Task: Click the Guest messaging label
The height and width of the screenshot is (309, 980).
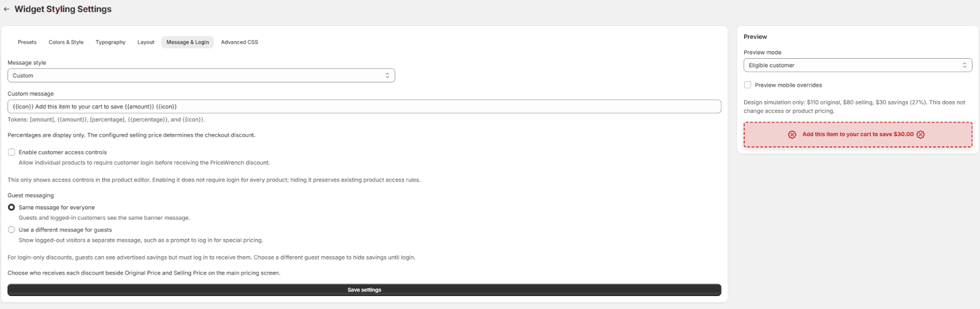Action: pos(31,195)
